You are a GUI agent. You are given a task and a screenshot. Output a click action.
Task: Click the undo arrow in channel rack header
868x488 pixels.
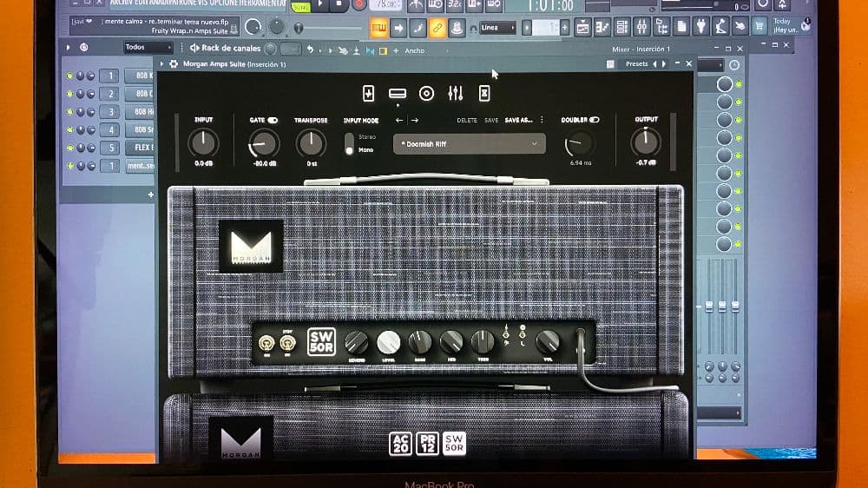tap(310, 49)
